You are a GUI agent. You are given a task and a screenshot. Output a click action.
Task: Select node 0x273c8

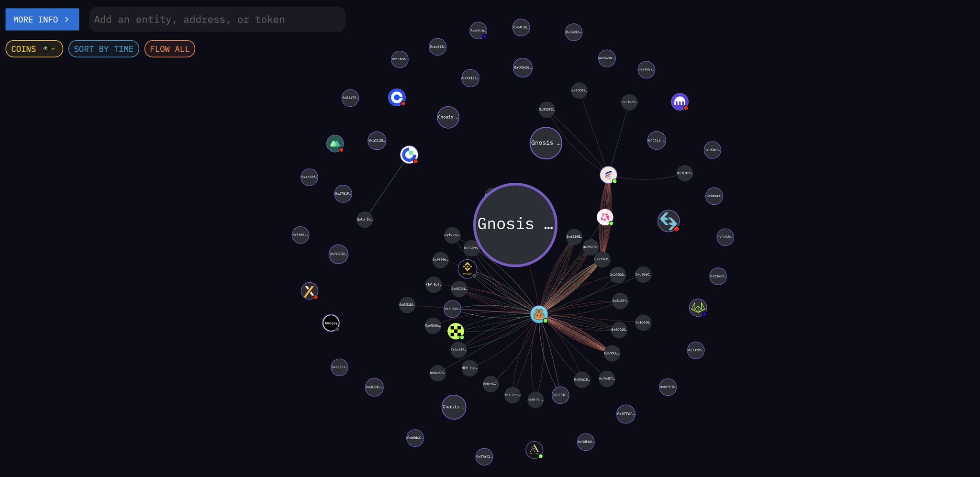click(x=602, y=259)
